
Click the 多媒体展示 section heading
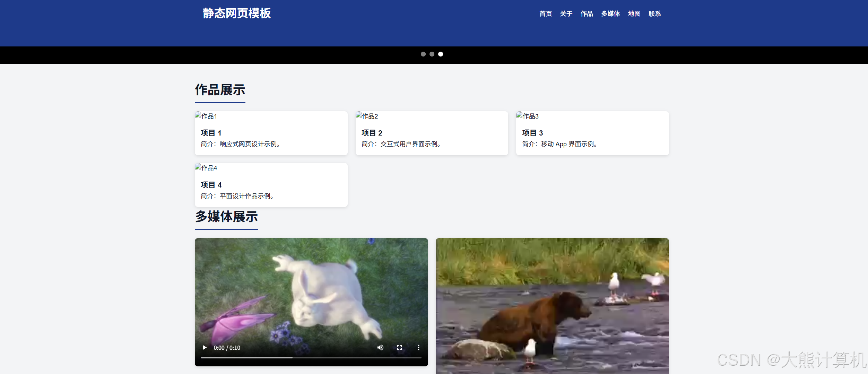pyautogui.click(x=226, y=217)
